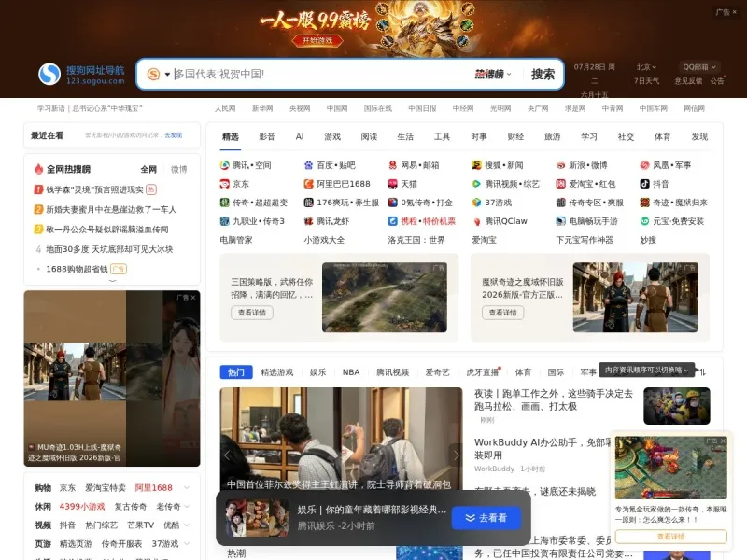Switch to the AI tab
Screen dimensions: 747x560
pos(300,136)
